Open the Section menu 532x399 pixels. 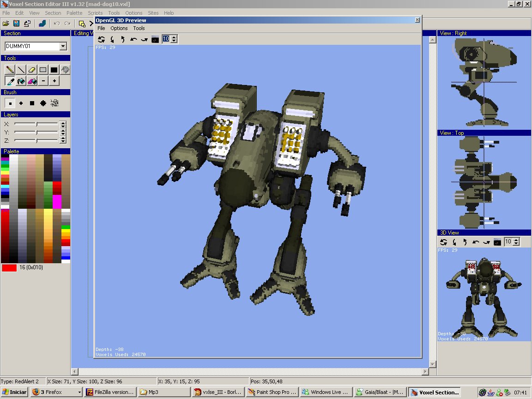(53, 13)
